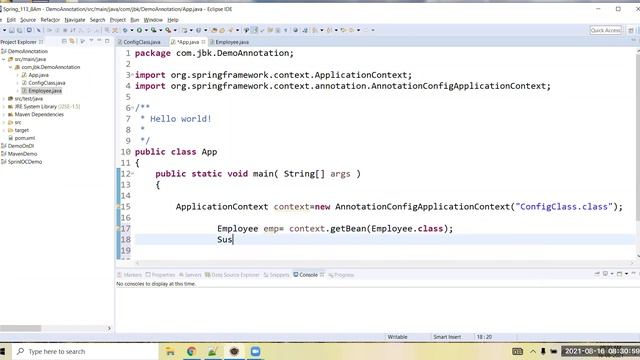Open External Tools dropdown arrow
The height and width of the screenshot is (360, 640).
(x=175, y=30)
